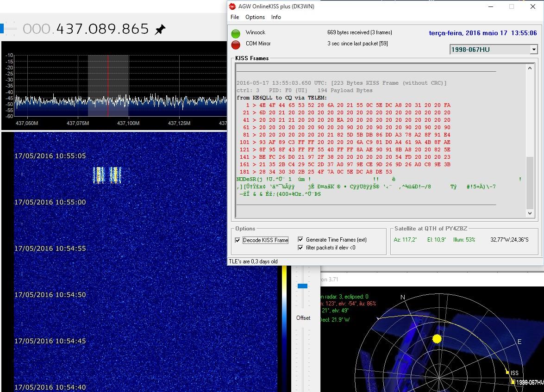Open the Info menu
Screen dimensions: 544x392
pyautogui.click(x=276, y=17)
